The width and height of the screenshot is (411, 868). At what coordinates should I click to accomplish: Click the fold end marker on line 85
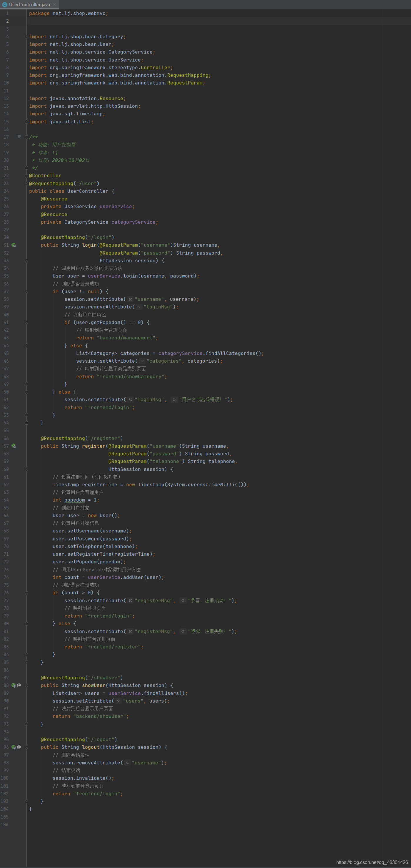point(26,662)
